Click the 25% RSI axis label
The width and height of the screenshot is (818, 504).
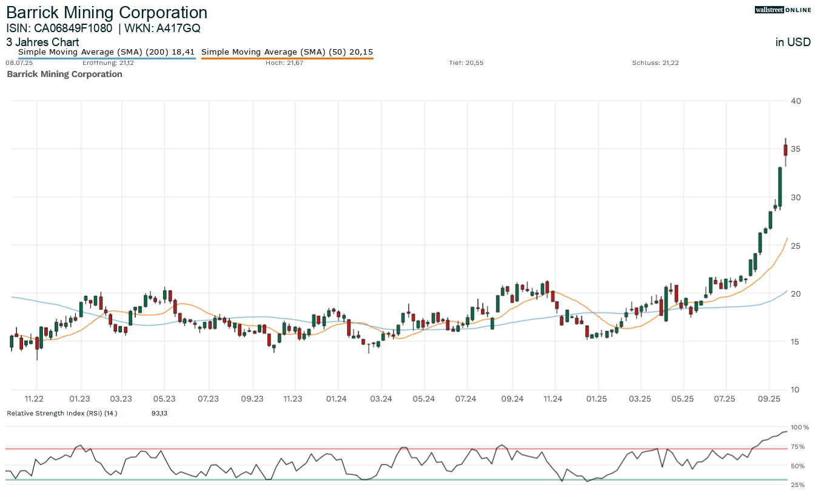(798, 485)
